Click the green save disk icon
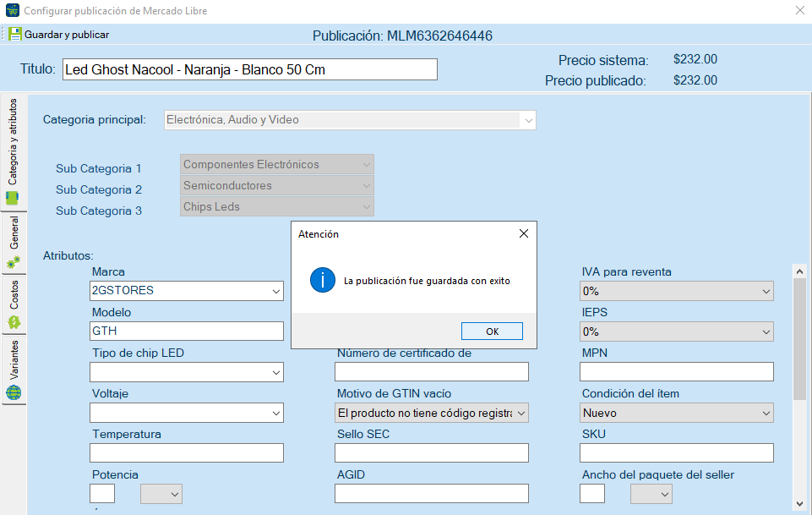 [x=15, y=34]
